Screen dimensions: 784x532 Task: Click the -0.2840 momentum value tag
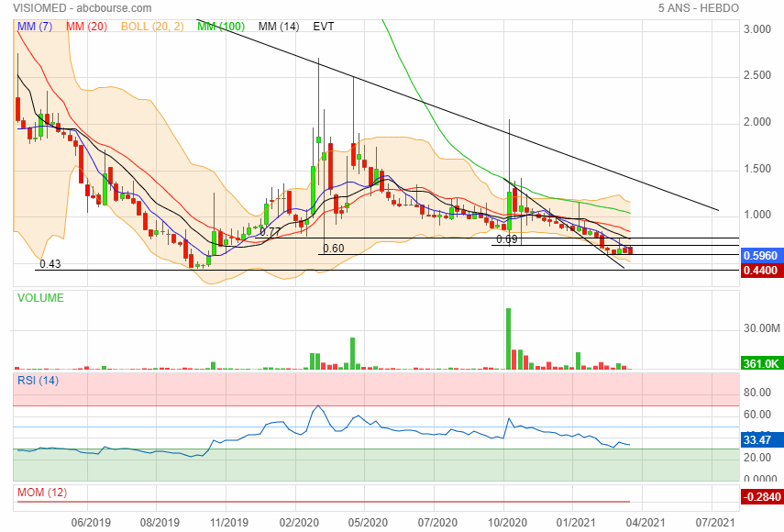point(761,497)
